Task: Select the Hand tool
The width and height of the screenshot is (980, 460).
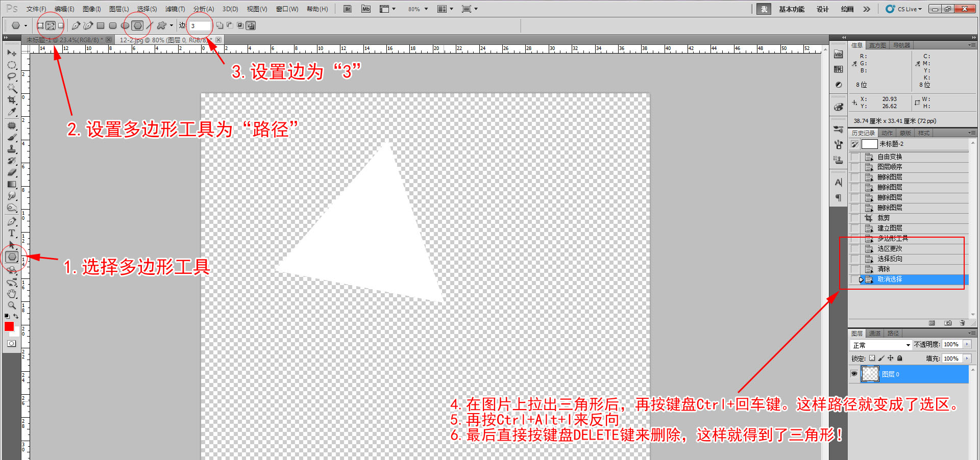Action: pyautogui.click(x=12, y=294)
